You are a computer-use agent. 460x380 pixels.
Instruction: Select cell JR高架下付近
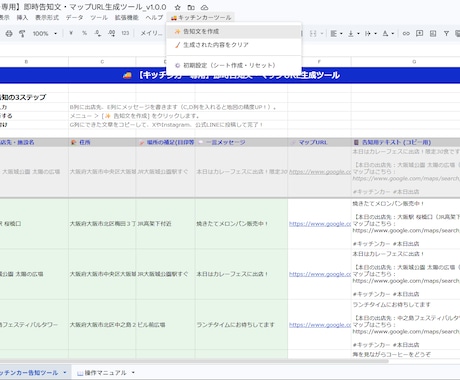coord(165,224)
